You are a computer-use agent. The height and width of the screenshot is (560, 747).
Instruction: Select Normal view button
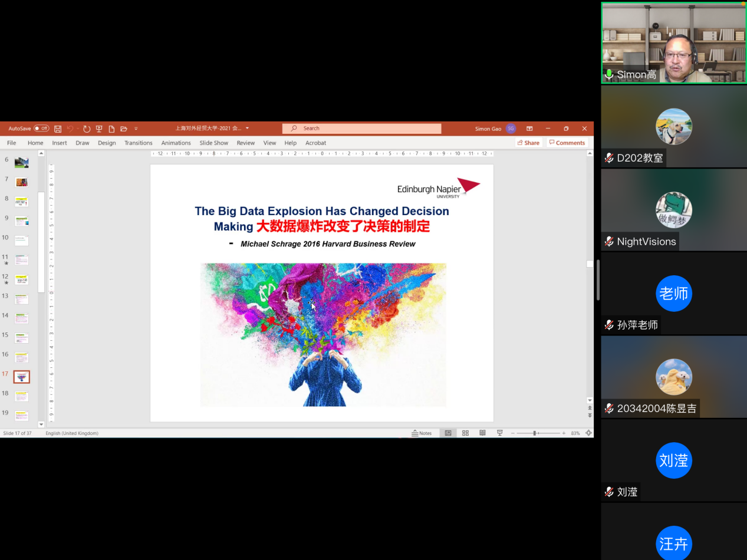coord(448,433)
